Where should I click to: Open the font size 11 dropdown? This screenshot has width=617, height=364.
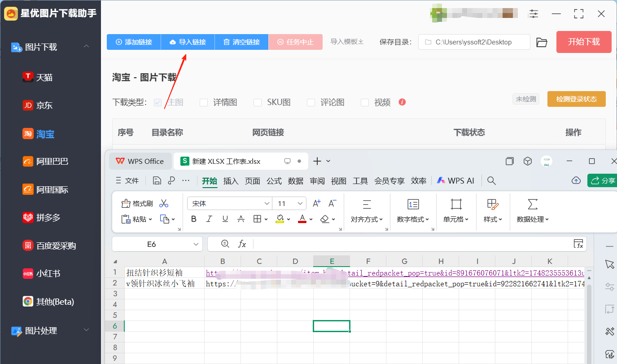tap(301, 203)
